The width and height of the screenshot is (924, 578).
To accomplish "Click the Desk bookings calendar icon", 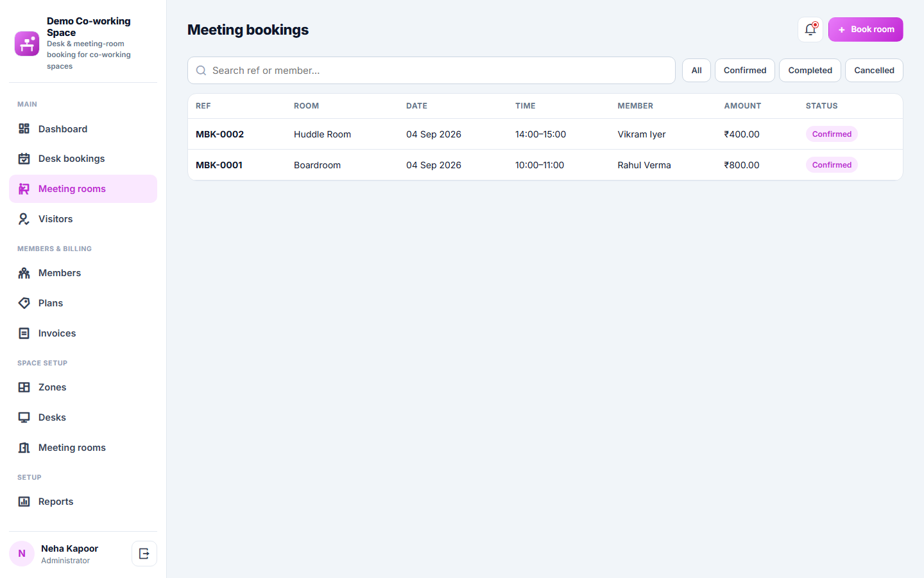I will (24, 159).
